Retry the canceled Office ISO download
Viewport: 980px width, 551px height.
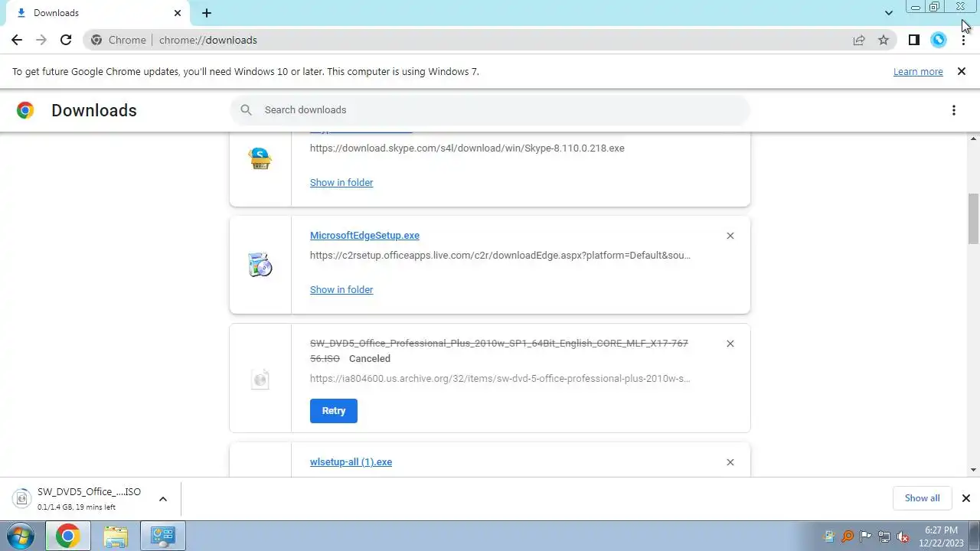(x=334, y=411)
